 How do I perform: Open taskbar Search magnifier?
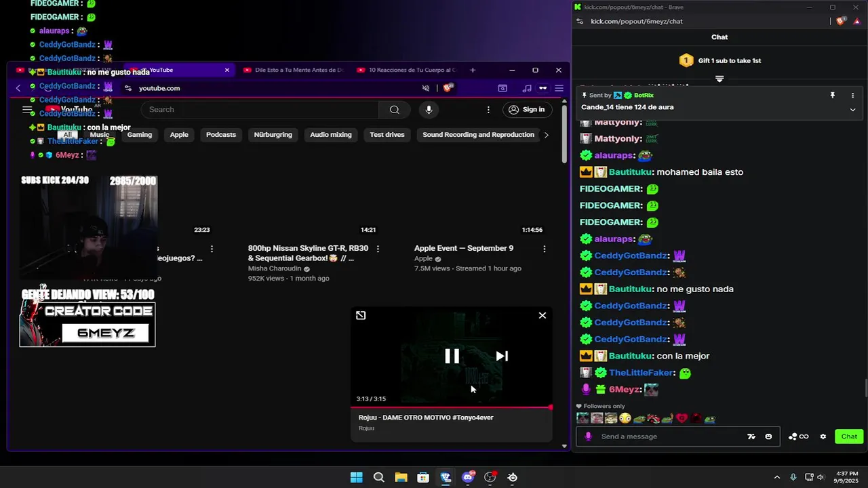(x=378, y=477)
